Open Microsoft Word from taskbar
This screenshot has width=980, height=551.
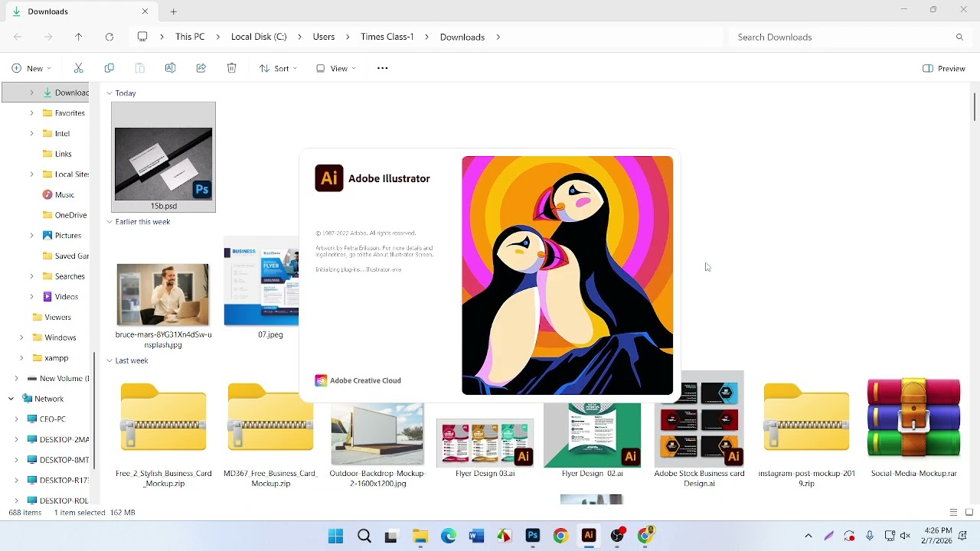click(x=476, y=536)
